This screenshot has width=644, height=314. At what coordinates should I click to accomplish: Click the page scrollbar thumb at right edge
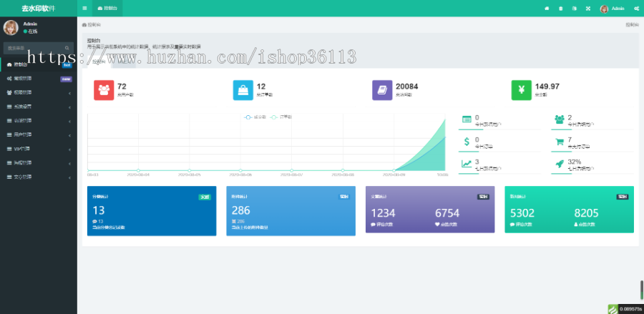click(x=642, y=290)
